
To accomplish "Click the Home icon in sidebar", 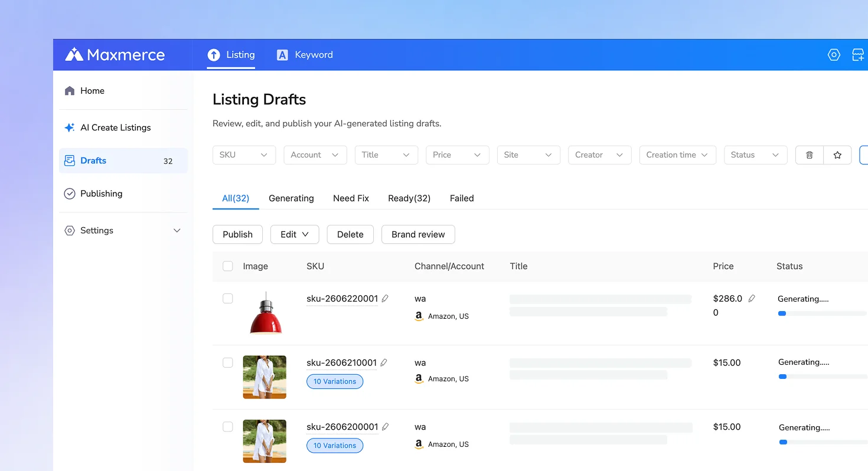I will (70, 91).
